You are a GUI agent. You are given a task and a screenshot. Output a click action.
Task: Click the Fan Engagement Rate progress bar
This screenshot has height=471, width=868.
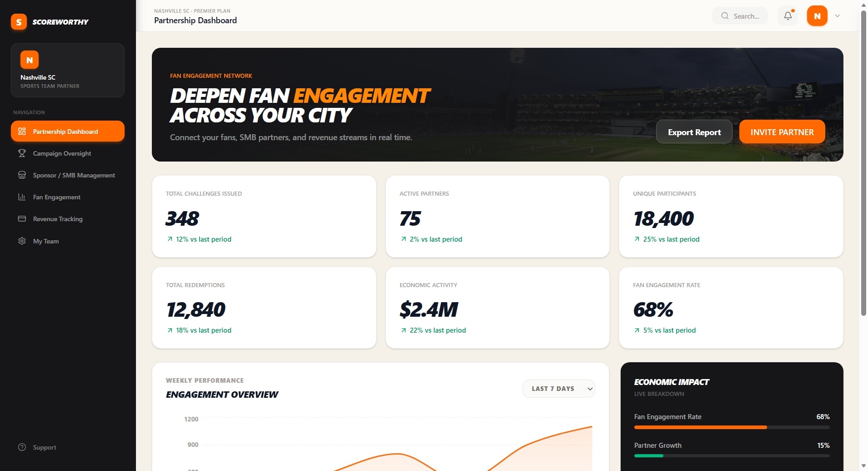tap(732, 427)
